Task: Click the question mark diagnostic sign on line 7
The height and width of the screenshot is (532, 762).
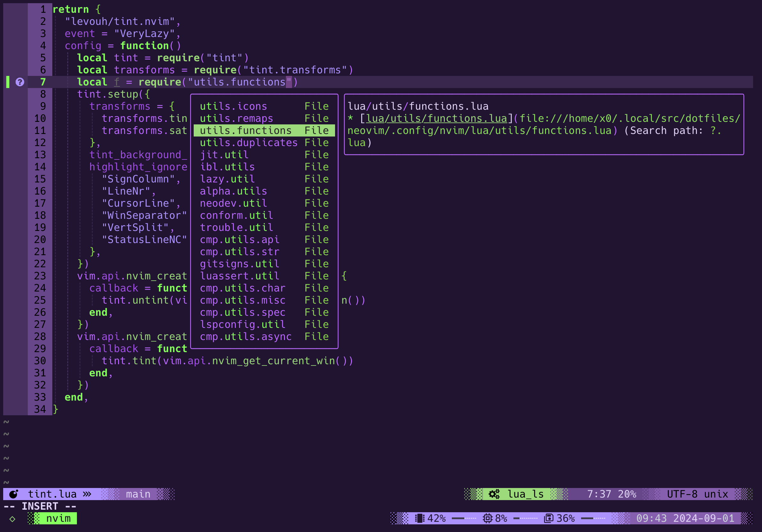Action: [x=20, y=82]
